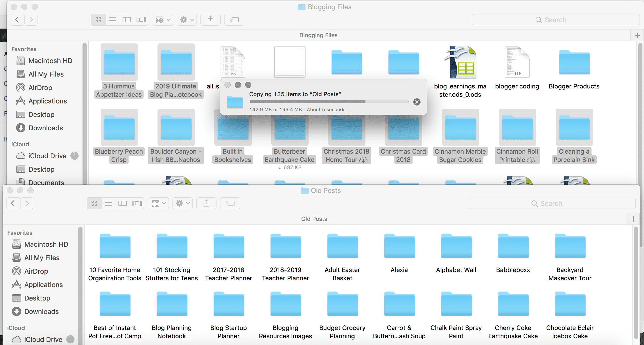Add new tab in Old Posts window
The image size is (644, 345).
pyautogui.click(x=633, y=219)
